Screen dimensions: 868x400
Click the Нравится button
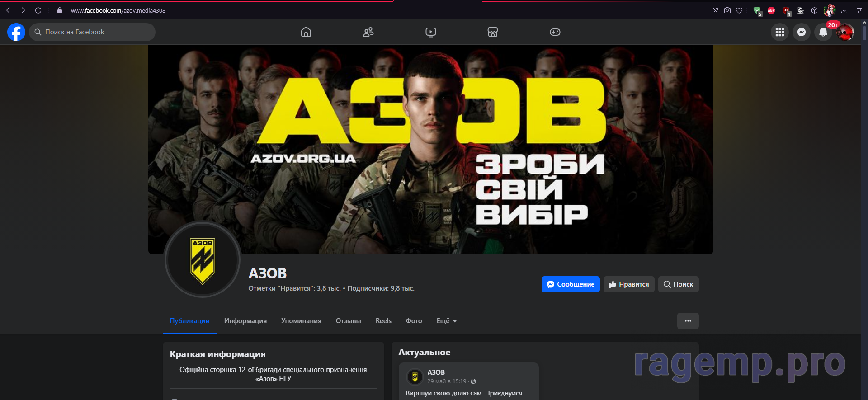click(629, 284)
